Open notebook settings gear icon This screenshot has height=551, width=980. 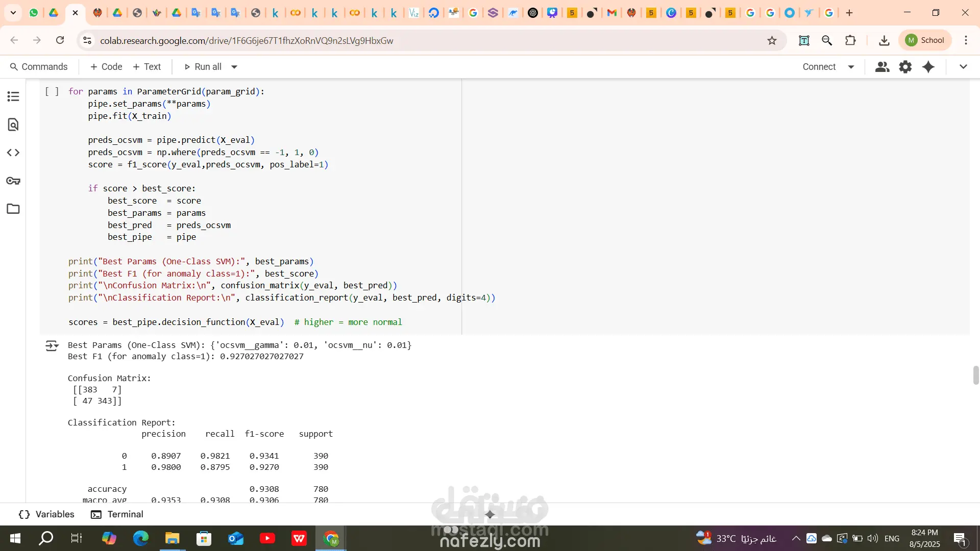coord(905,67)
